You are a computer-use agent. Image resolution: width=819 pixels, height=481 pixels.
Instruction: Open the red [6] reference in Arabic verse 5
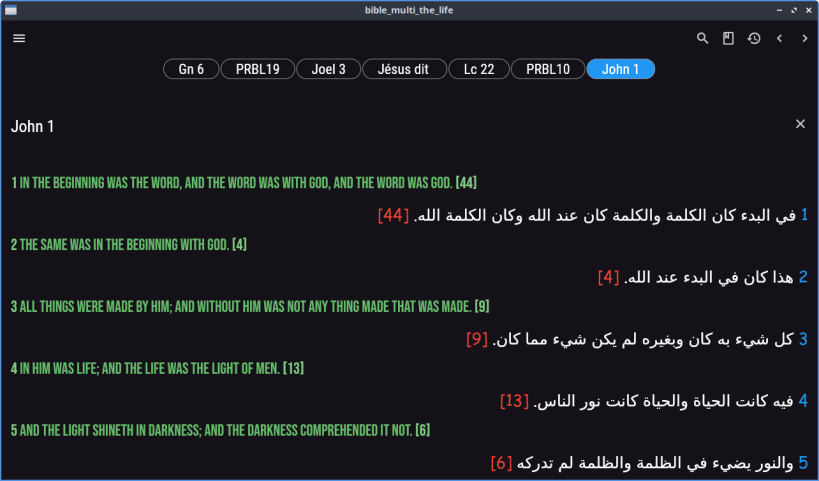501,463
